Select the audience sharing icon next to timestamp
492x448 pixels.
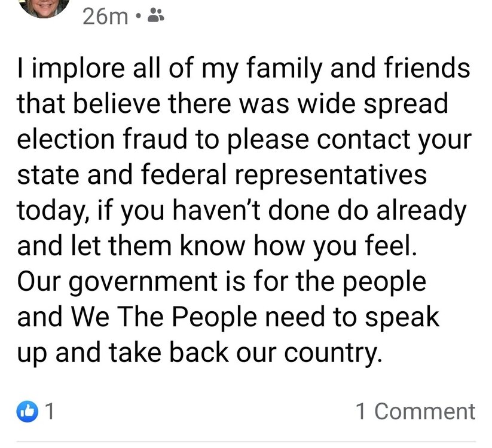tap(155, 14)
